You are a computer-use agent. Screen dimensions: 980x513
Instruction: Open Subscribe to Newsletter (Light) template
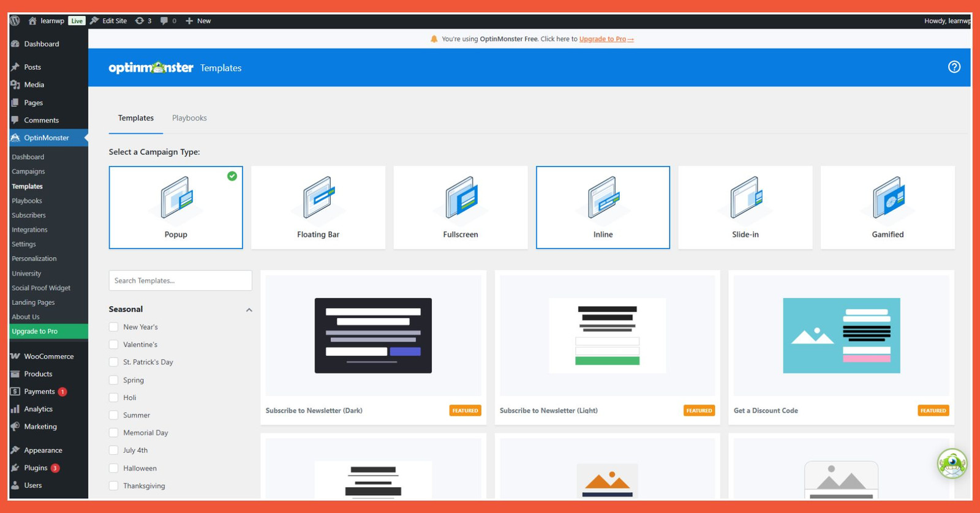click(607, 347)
